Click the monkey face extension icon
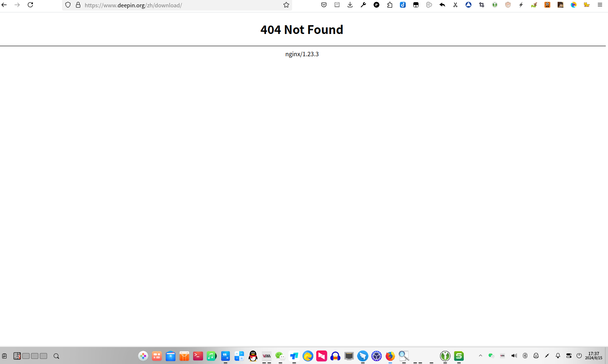This screenshot has height=364, width=608. pos(508,5)
